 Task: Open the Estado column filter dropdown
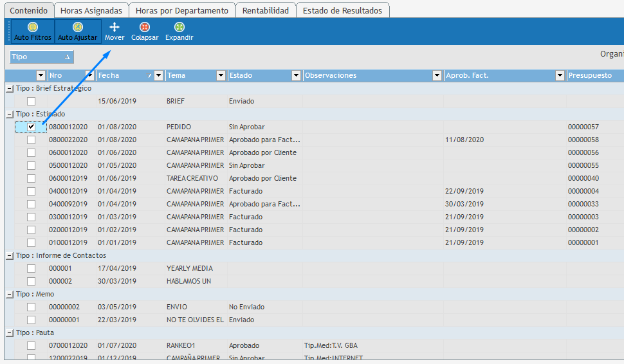click(296, 76)
